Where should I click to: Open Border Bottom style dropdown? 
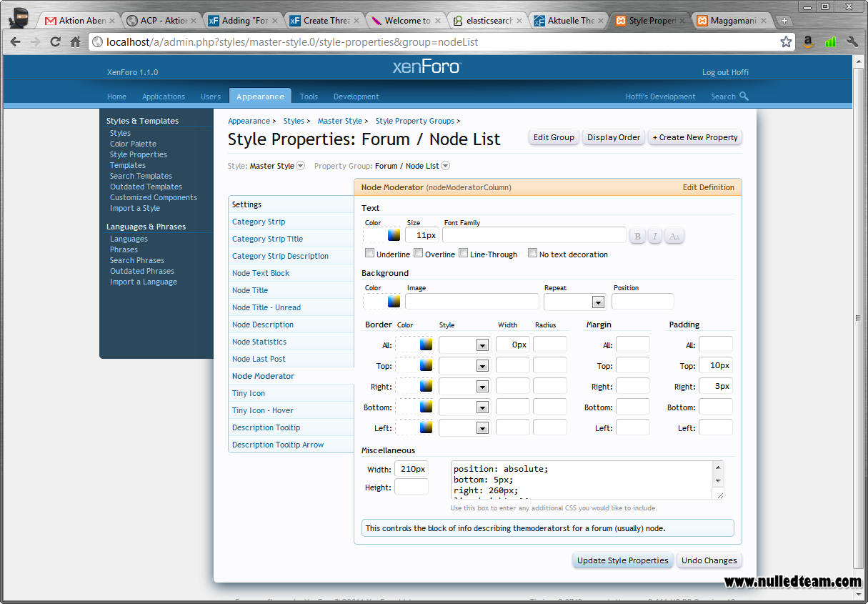(464, 407)
